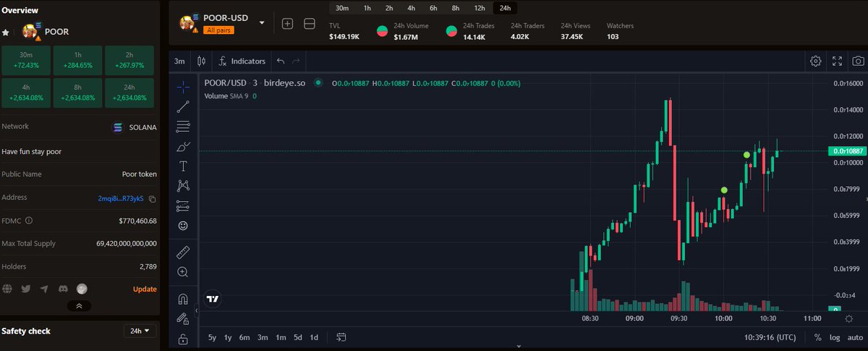Image resolution: width=868 pixels, height=351 pixels.
Task: Collapse the token overview details
Action: click(x=79, y=306)
